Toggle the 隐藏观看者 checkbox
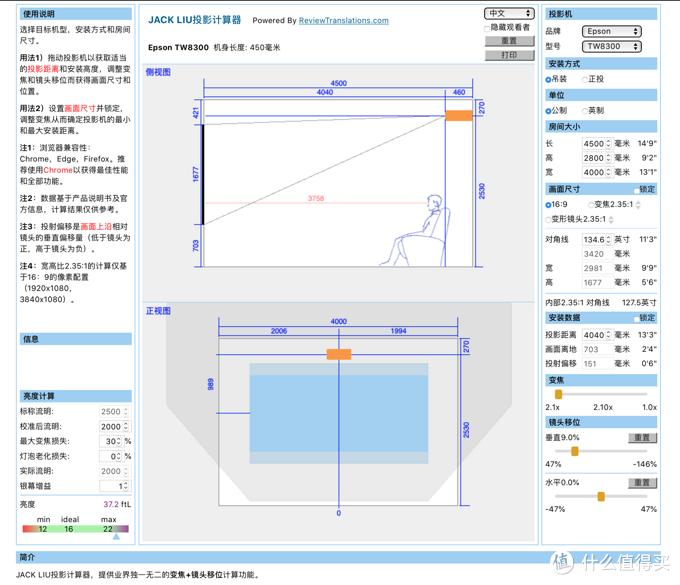 (487, 28)
